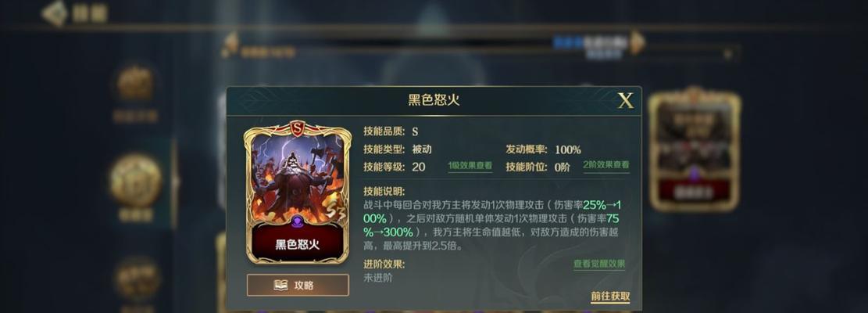Click the red button on right card
The image size is (868, 313).
point(695,192)
